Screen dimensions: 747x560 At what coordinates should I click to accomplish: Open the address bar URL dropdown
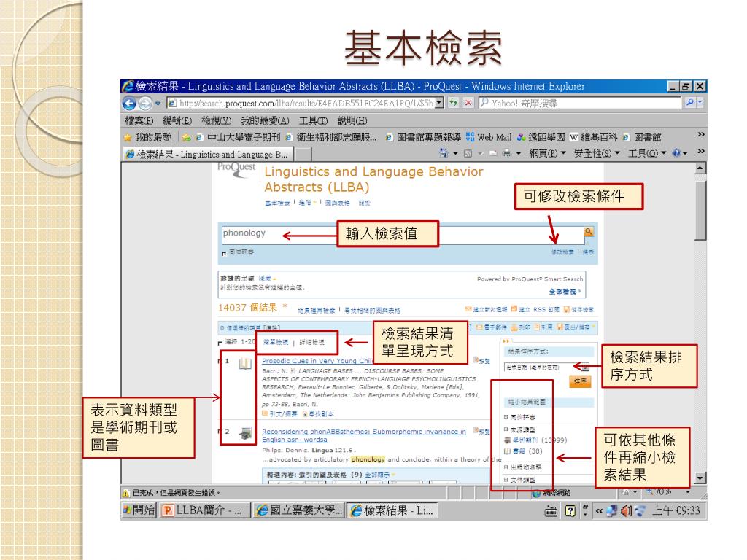pyautogui.click(x=439, y=103)
